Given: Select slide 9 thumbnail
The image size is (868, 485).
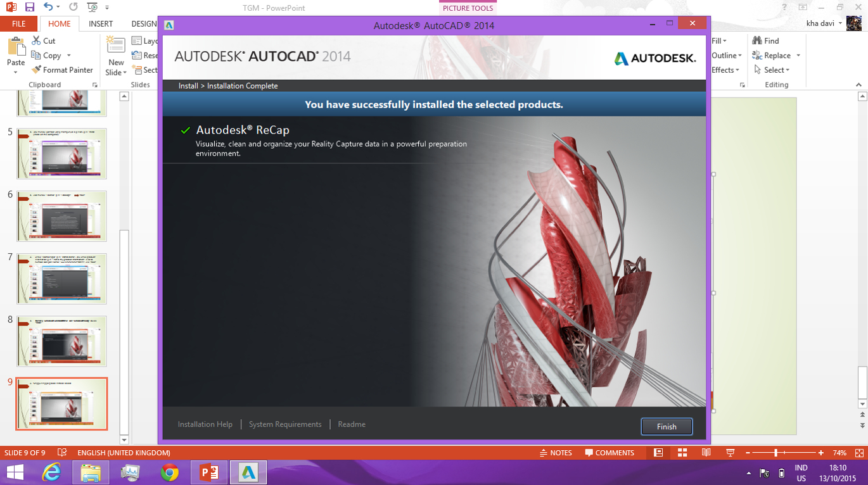Looking at the screenshot, I should coord(61,404).
